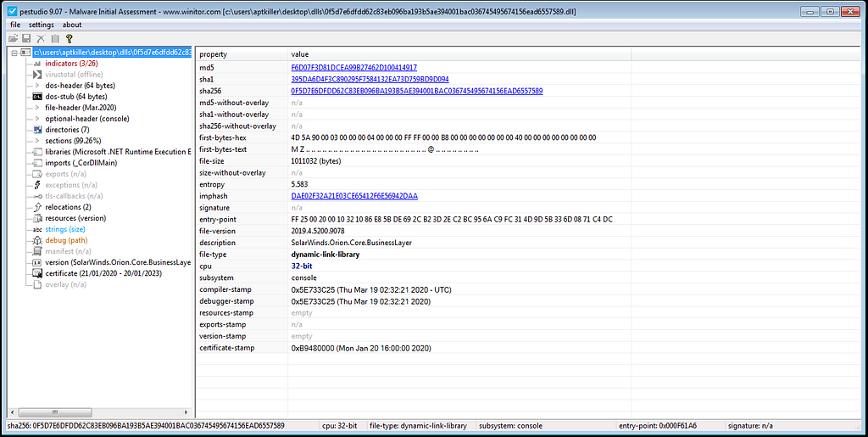Click the exceptions node icon
The width and height of the screenshot is (868, 437).
(x=37, y=185)
